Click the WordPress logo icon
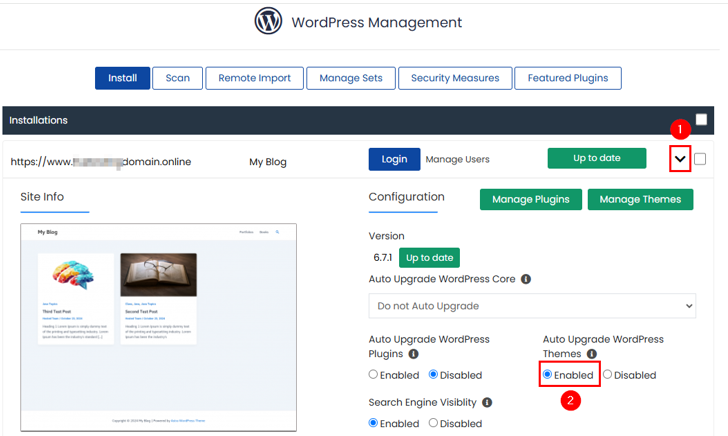The width and height of the screenshot is (728, 436). point(268,21)
